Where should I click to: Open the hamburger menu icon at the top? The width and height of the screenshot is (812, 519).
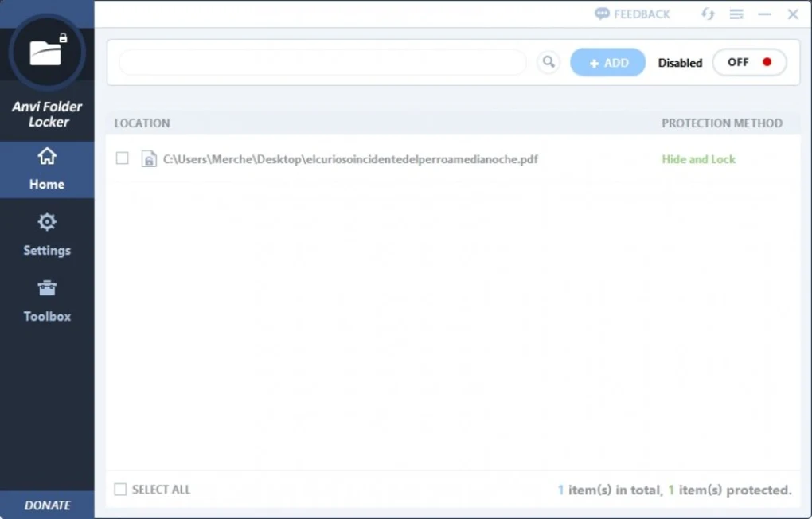(736, 14)
